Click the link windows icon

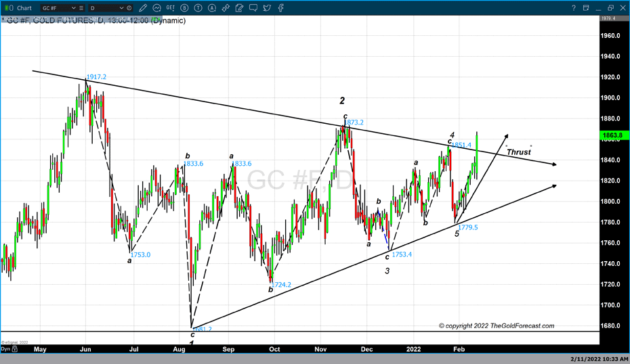226,7
